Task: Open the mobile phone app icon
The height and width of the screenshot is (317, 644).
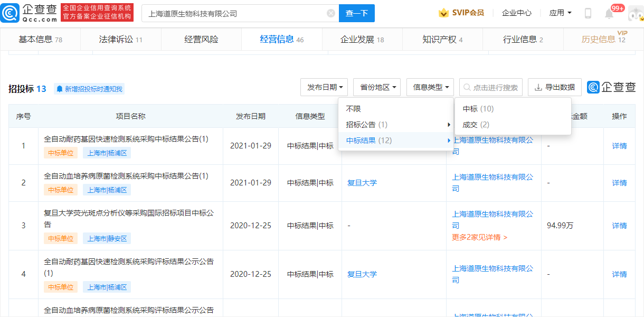Action: (588, 13)
